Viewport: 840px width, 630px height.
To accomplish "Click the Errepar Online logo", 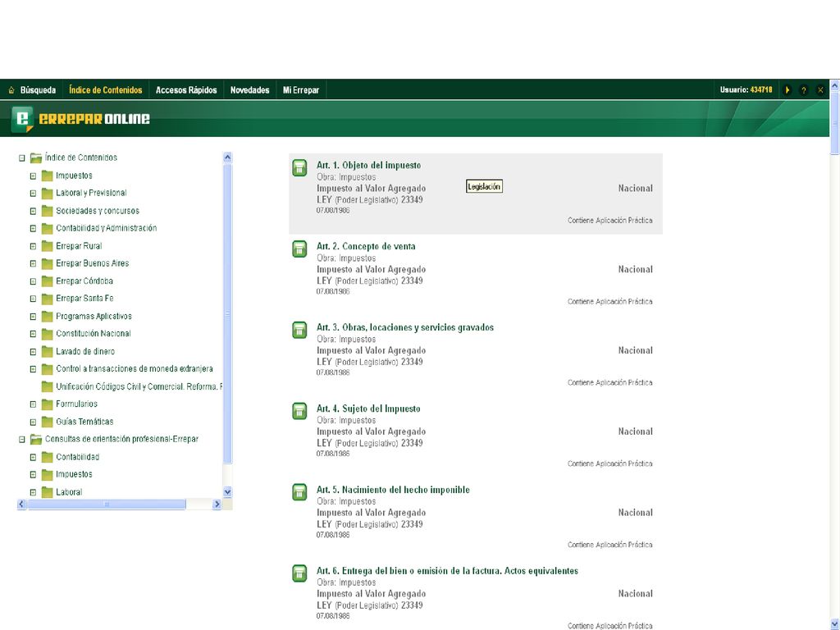I will [x=80, y=119].
